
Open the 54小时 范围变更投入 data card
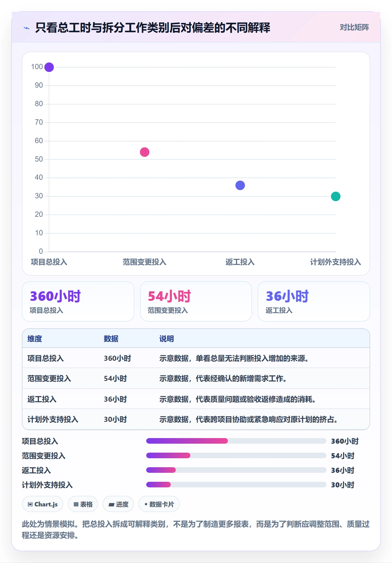(196, 301)
